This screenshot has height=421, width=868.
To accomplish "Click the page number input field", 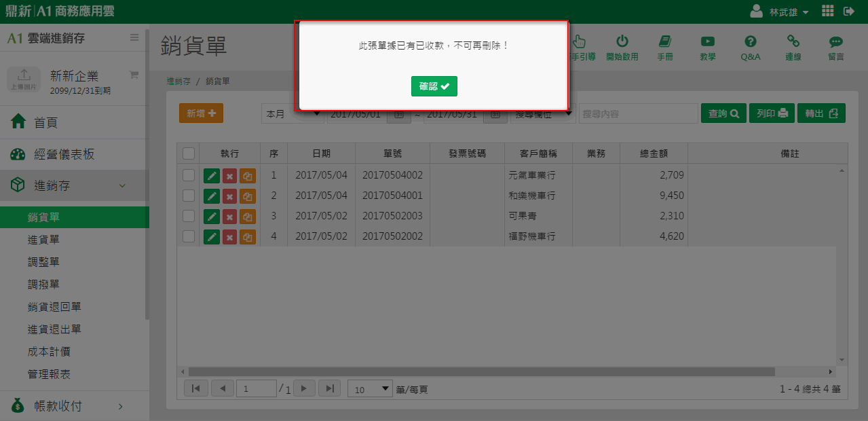I will pyautogui.click(x=256, y=389).
